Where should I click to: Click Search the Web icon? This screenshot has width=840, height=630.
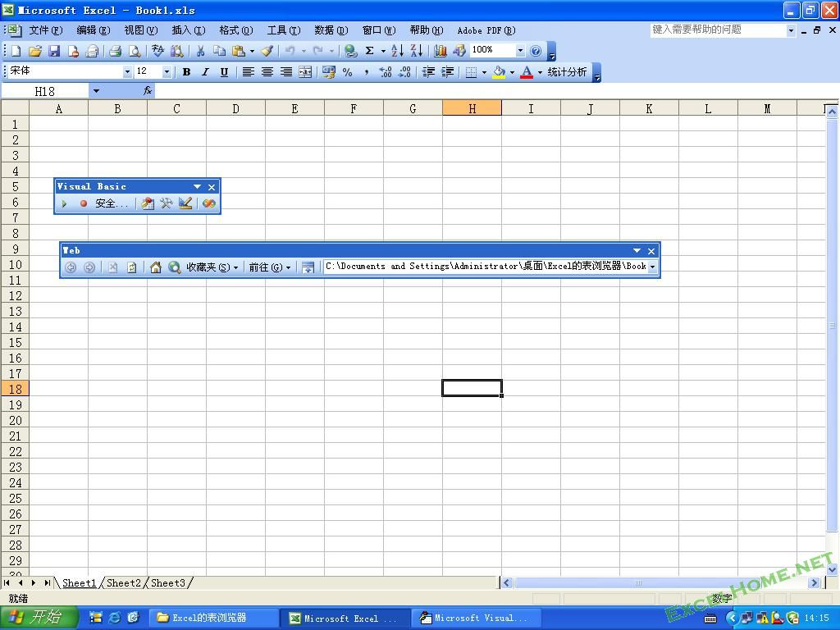click(x=175, y=267)
